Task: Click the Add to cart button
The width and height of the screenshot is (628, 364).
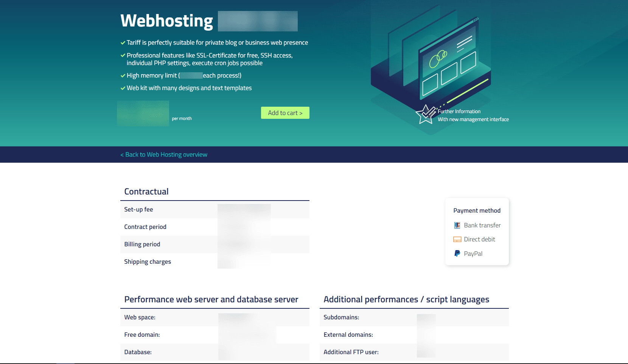Action: pyautogui.click(x=285, y=113)
